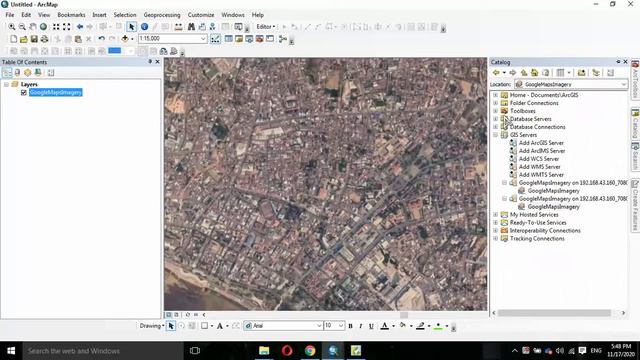This screenshot has width=640, height=360.
Task: Zoom to full extent with the globe icon
Action: tap(43, 27)
